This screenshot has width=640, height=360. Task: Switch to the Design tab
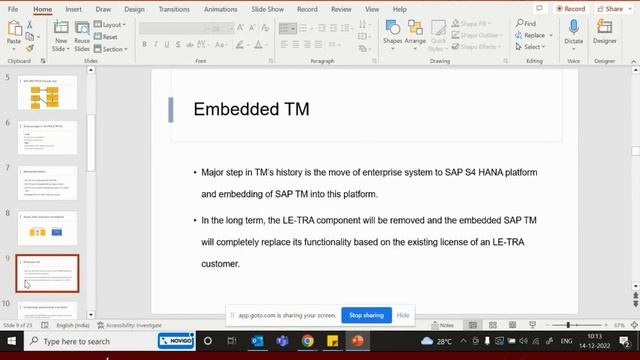[134, 9]
